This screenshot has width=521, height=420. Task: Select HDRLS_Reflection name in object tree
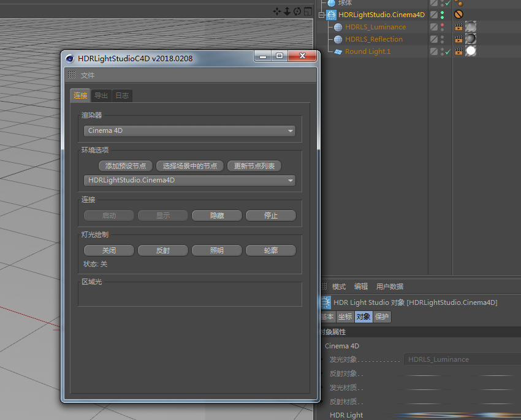click(374, 40)
